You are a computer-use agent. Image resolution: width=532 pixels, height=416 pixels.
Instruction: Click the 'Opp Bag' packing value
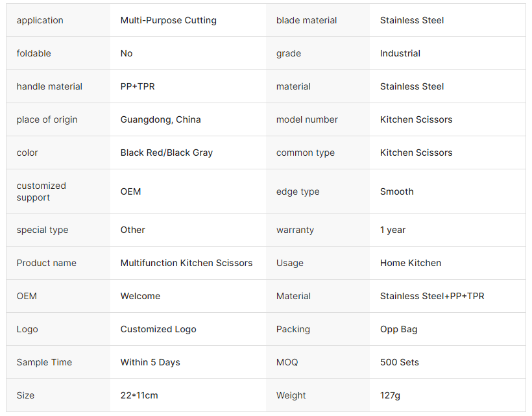point(398,329)
